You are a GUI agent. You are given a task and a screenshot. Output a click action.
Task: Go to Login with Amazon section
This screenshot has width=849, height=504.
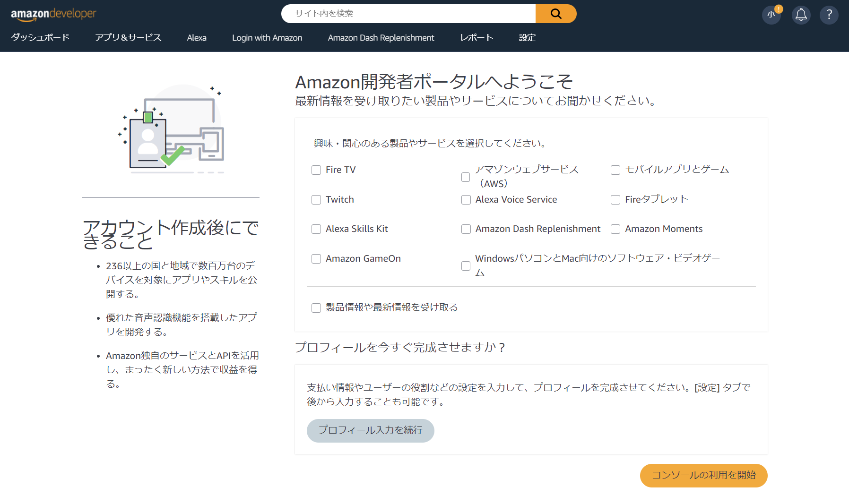click(267, 38)
